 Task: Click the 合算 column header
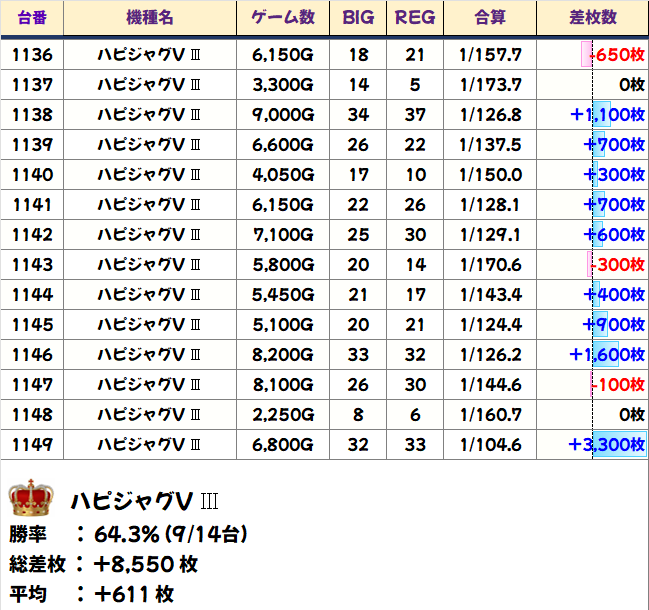pyautogui.click(x=490, y=18)
